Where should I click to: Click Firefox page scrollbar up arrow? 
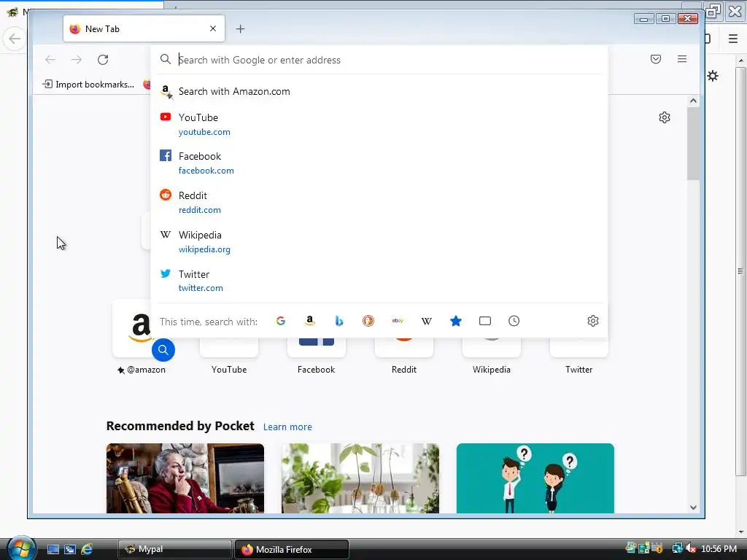click(693, 101)
